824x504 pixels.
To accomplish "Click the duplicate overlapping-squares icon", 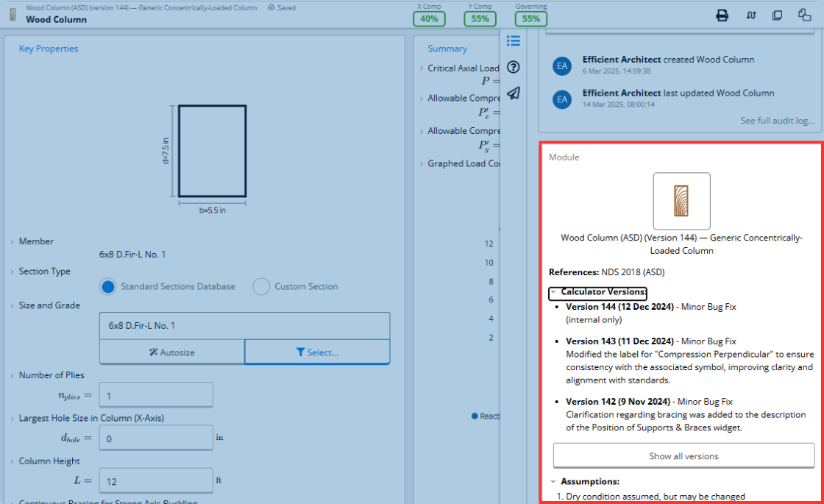I will [777, 15].
